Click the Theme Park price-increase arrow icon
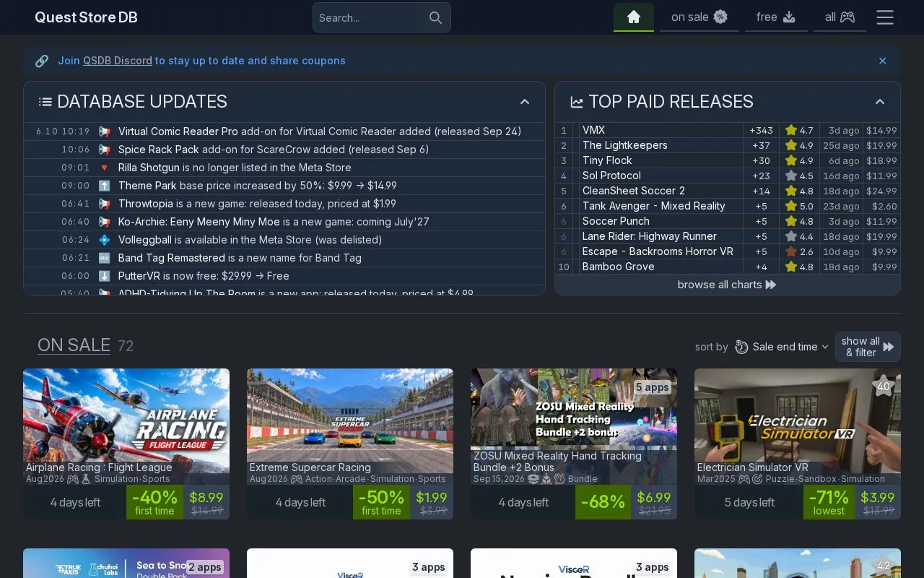The height and width of the screenshot is (578, 924). pyautogui.click(x=104, y=186)
